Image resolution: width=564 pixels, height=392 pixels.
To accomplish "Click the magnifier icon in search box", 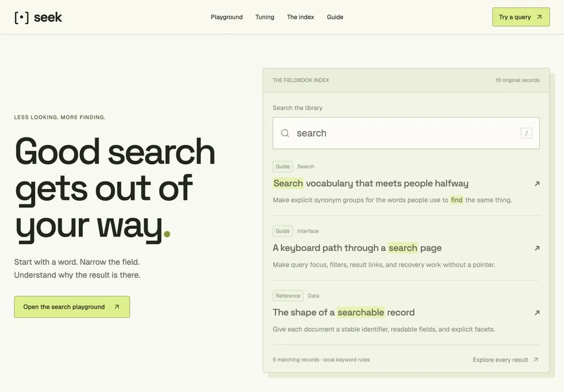I will tap(285, 133).
